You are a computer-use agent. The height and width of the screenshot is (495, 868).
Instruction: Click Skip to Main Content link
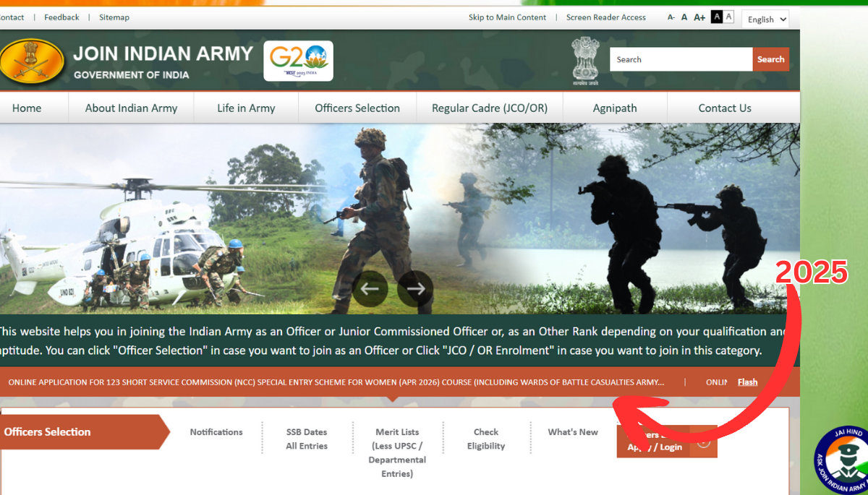[x=507, y=17]
